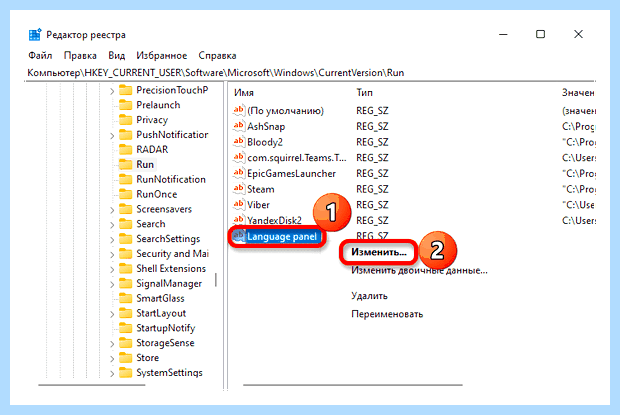Click the string icon beside Steam
Screen dimensions: 620x415
click(x=238, y=189)
